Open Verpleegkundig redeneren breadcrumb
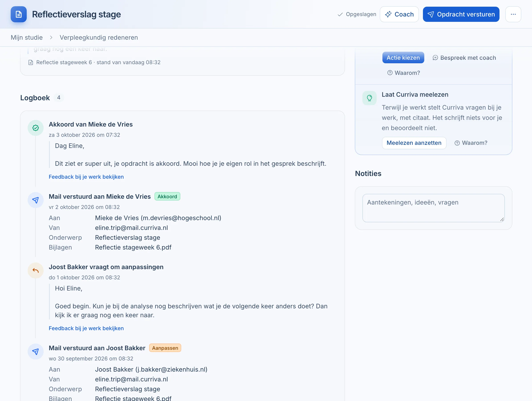The width and height of the screenshot is (532, 401). click(99, 38)
